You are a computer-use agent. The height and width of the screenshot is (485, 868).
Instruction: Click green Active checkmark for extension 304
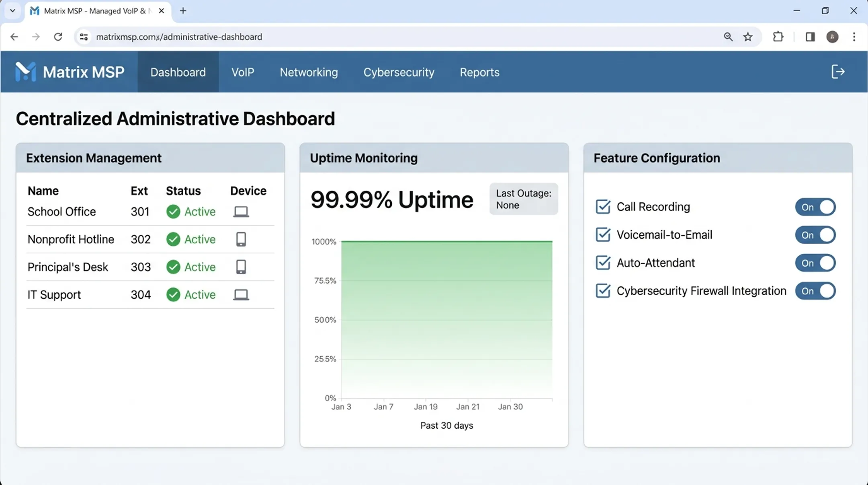tap(173, 295)
